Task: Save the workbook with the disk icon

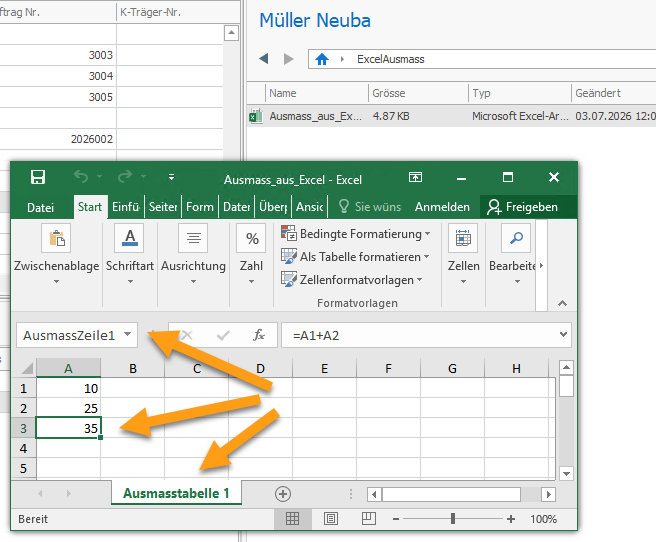Action: point(38,177)
